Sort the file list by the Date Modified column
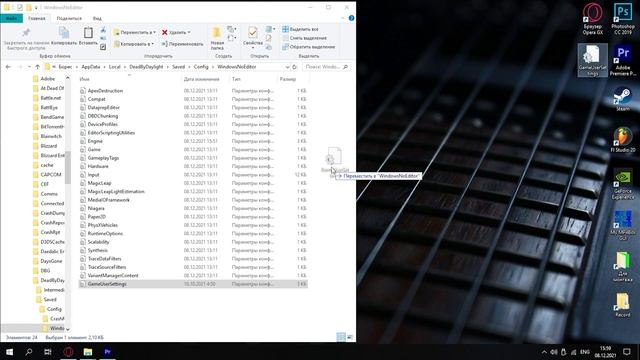This screenshot has width=640, height=360. click(x=202, y=79)
